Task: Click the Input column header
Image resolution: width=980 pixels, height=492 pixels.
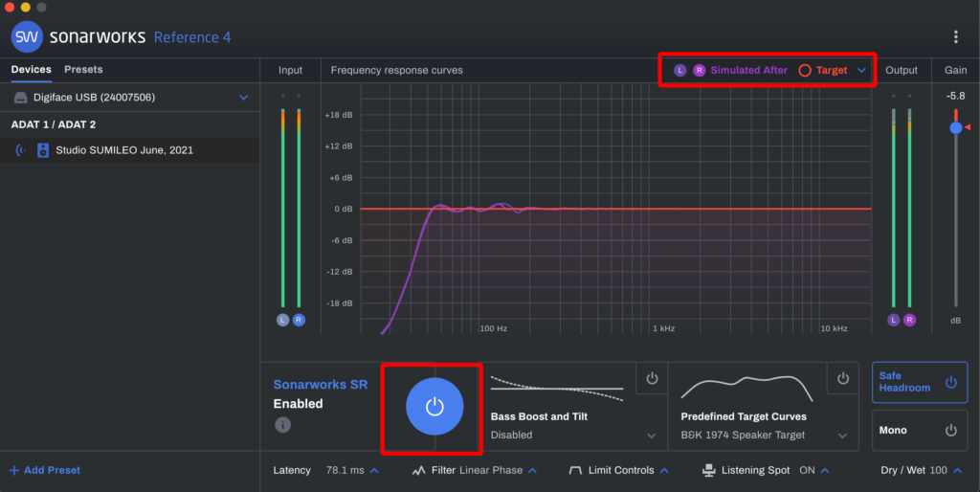Action: click(291, 70)
